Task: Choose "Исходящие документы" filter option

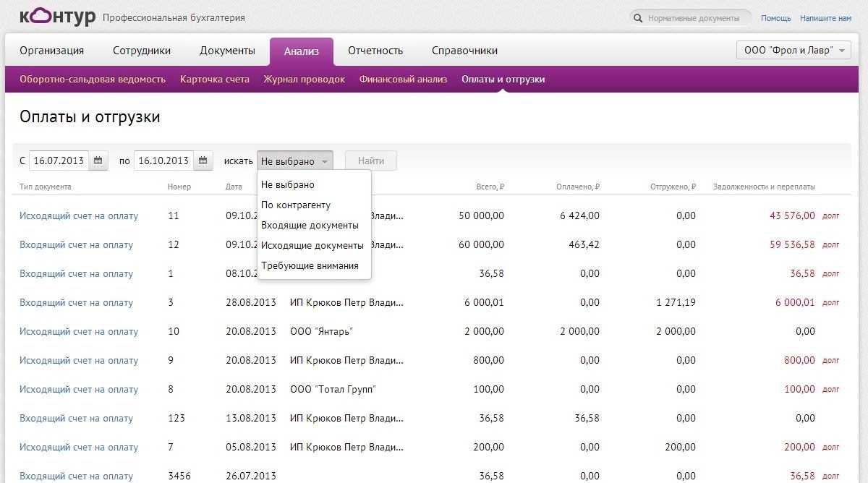Action: click(x=312, y=246)
